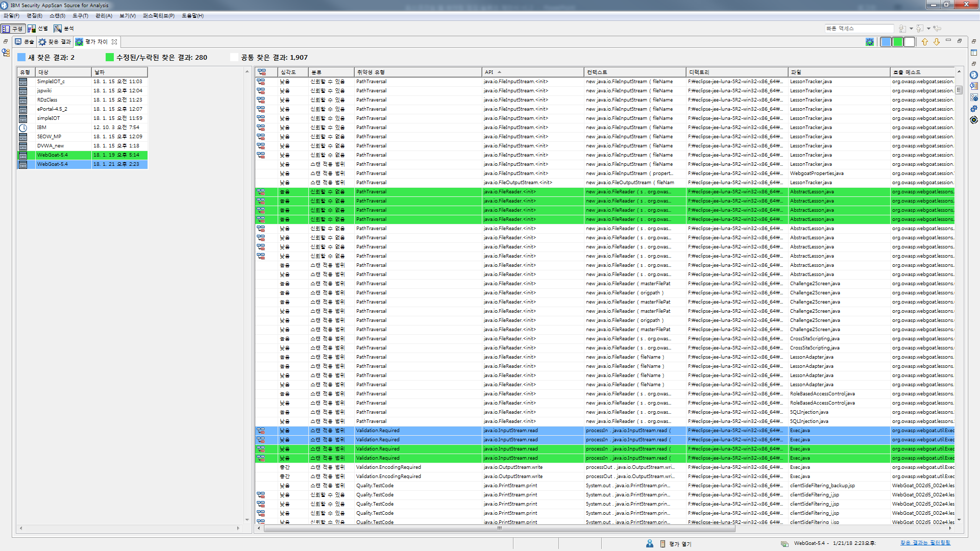The height and width of the screenshot is (551, 980).
Task: Open the 도구(T) menu
Action: pos(80,16)
